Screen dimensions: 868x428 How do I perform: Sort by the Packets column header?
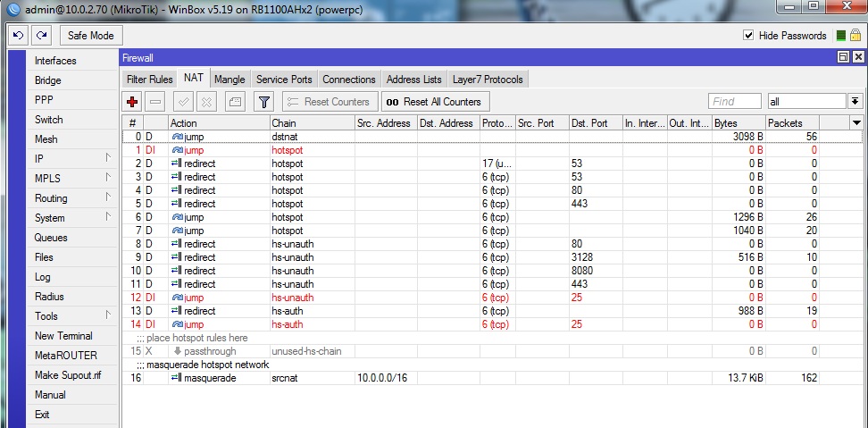click(x=792, y=123)
